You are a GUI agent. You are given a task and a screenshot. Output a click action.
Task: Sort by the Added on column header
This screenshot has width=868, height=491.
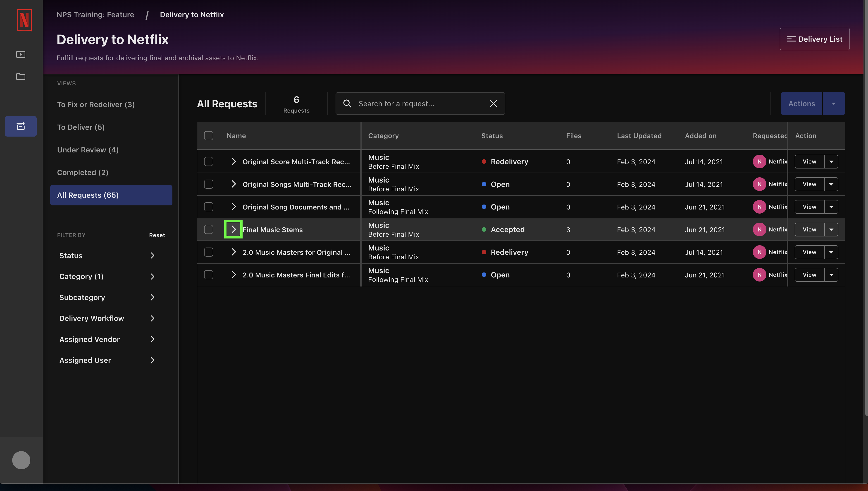[701, 136]
